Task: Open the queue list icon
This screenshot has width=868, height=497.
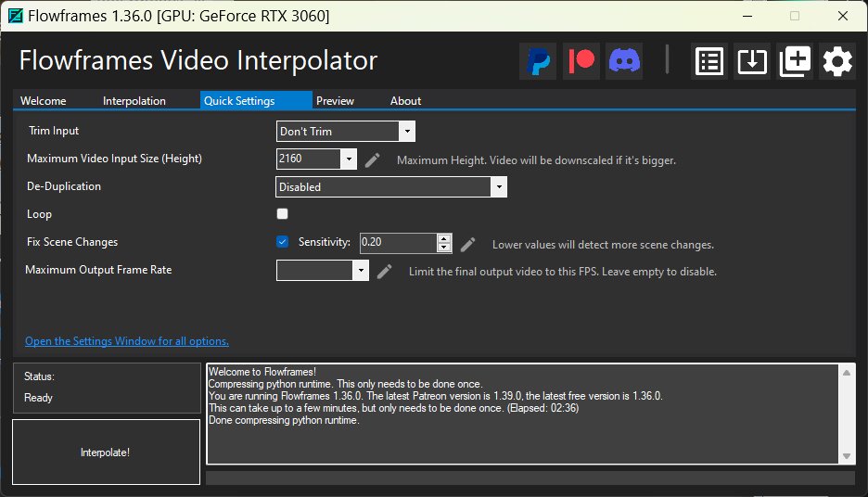Action: click(x=709, y=61)
